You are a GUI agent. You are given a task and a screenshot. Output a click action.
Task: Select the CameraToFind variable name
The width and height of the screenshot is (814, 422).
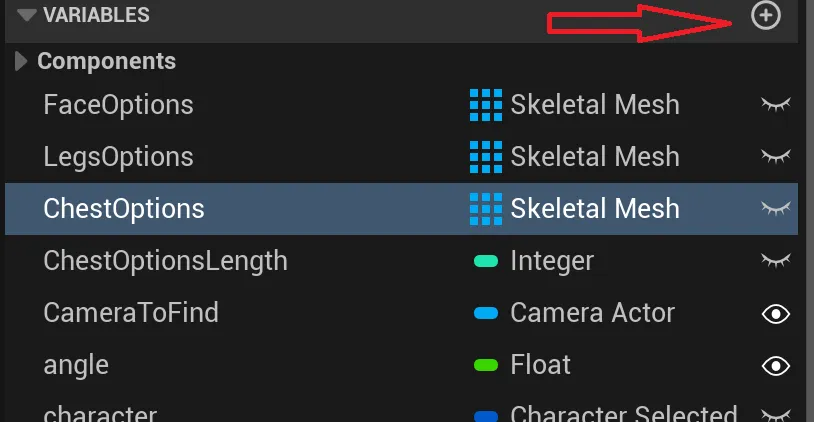click(131, 313)
